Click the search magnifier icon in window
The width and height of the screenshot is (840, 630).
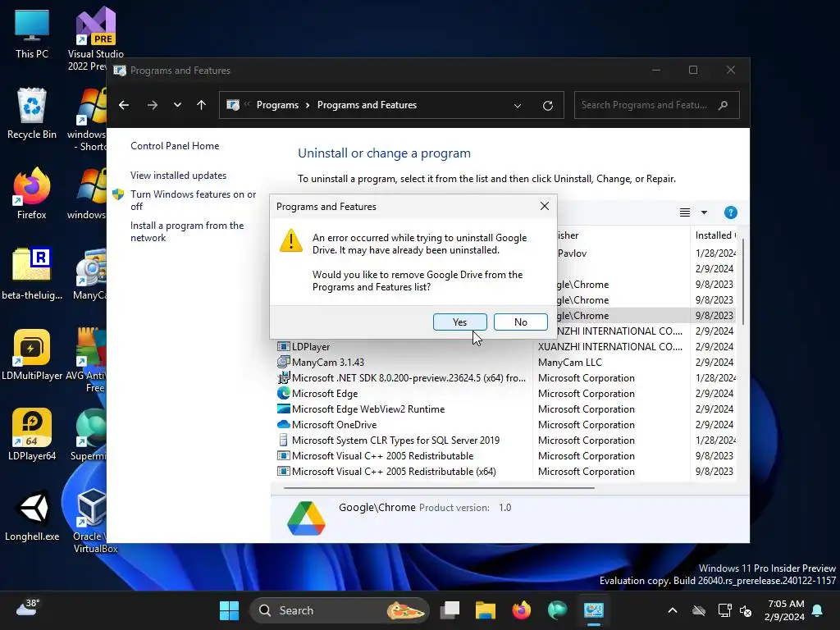pos(724,105)
